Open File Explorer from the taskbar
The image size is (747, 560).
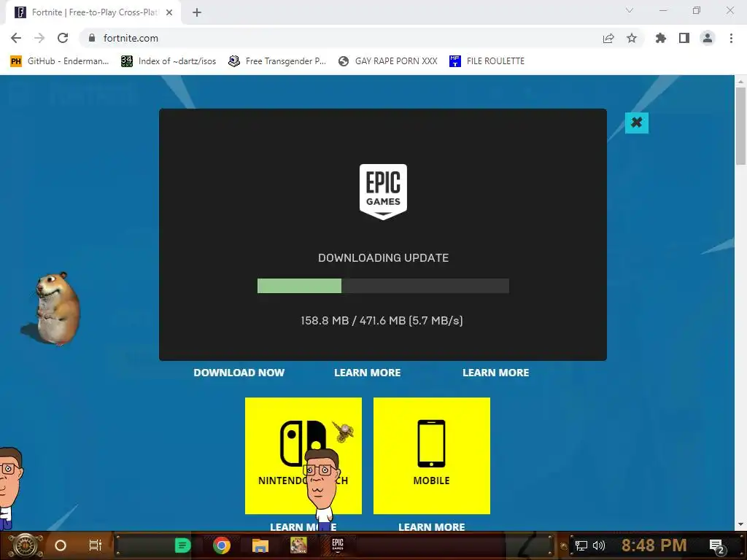(x=260, y=545)
